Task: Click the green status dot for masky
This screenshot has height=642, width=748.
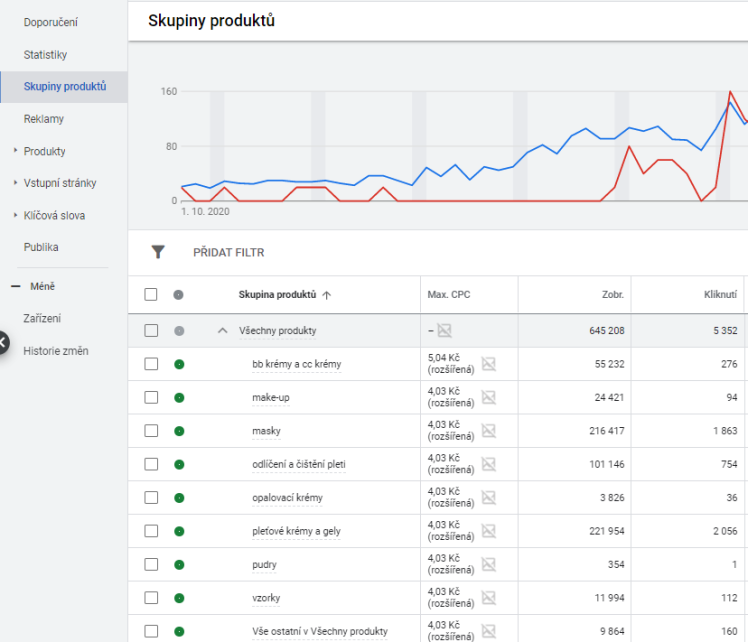Action: pyautogui.click(x=179, y=431)
